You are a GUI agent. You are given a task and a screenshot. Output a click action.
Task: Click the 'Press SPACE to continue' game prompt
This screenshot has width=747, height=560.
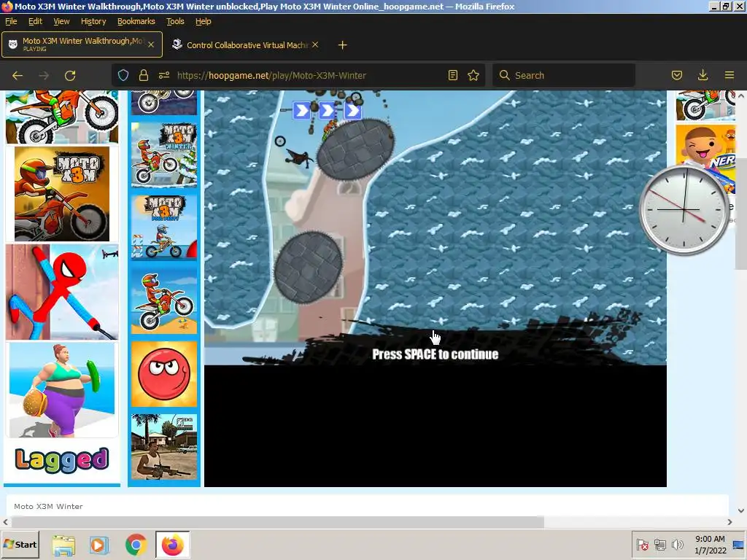(x=435, y=354)
